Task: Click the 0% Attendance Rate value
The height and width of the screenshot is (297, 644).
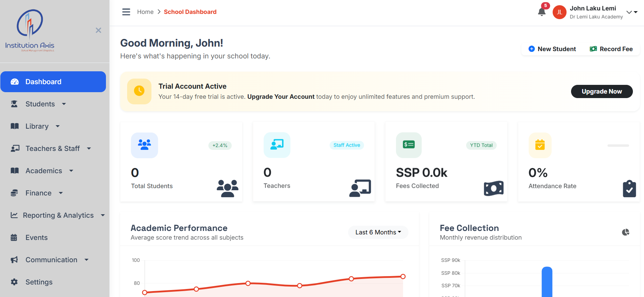Action: coord(538,172)
